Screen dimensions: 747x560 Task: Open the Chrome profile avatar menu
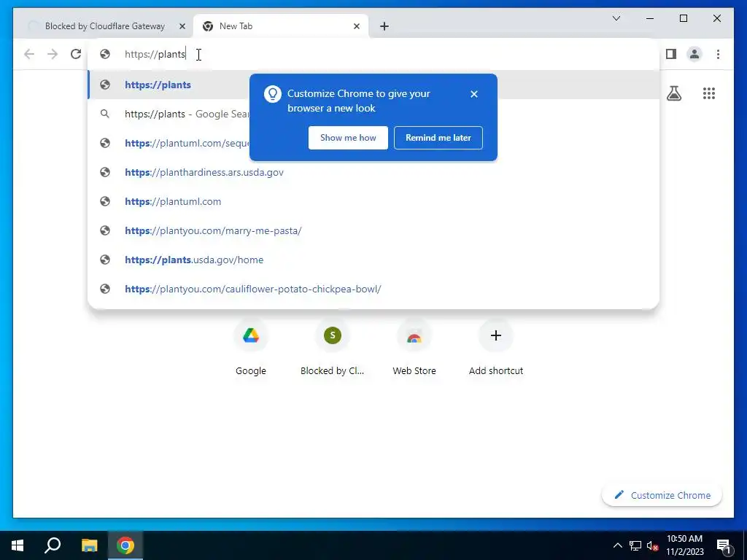[694, 54]
